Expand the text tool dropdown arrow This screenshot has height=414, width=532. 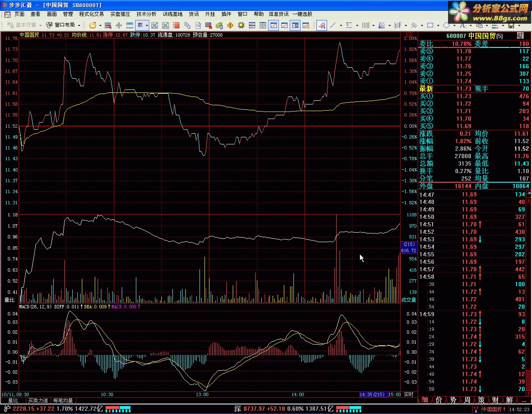(470, 25)
